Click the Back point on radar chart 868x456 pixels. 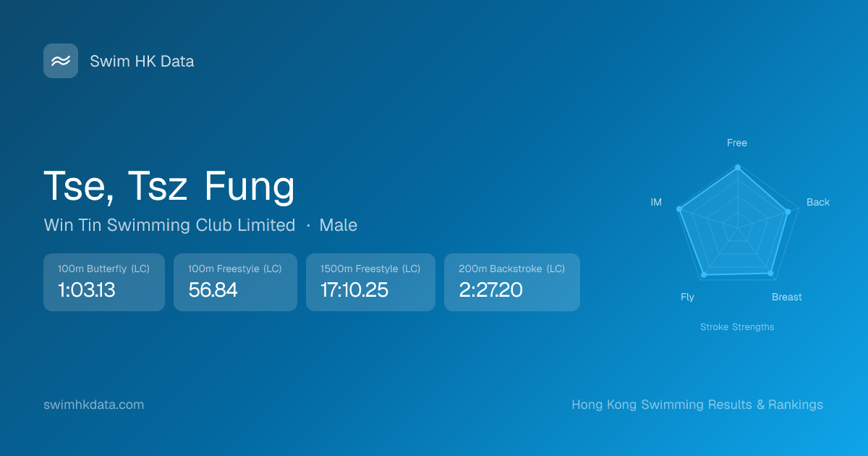tap(788, 211)
